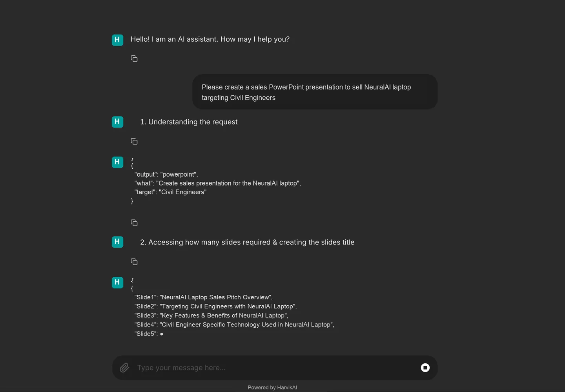Copy the AI greeting message
Screen dimensions: 565x392
pyautogui.click(x=134, y=59)
